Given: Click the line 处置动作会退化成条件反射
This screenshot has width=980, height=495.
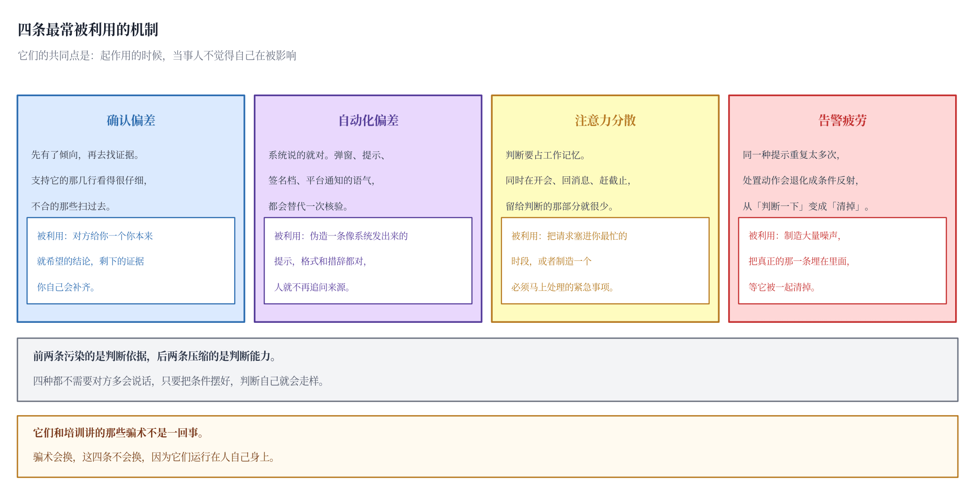Looking at the screenshot, I should [x=801, y=181].
